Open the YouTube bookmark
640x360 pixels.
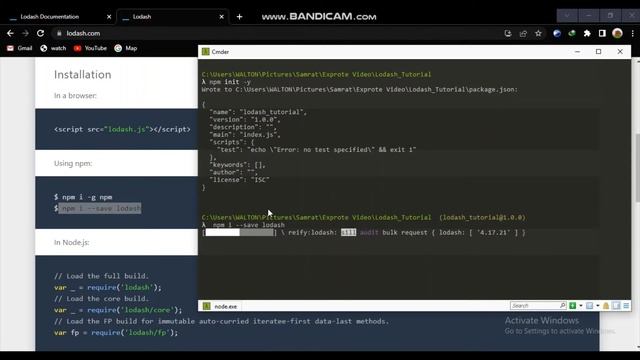coord(90,48)
